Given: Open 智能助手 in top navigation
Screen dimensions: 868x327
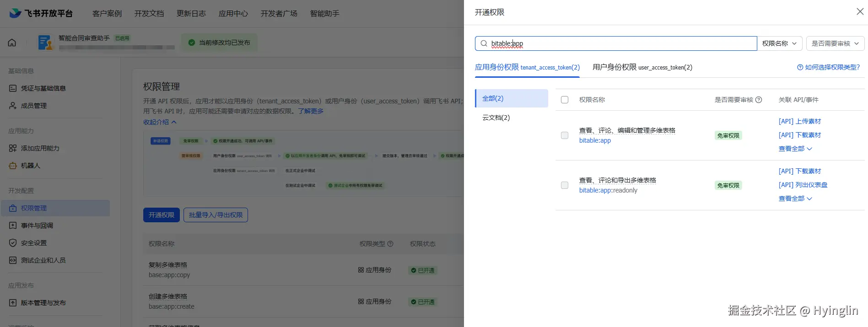Looking at the screenshot, I should click(x=325, y=13).
